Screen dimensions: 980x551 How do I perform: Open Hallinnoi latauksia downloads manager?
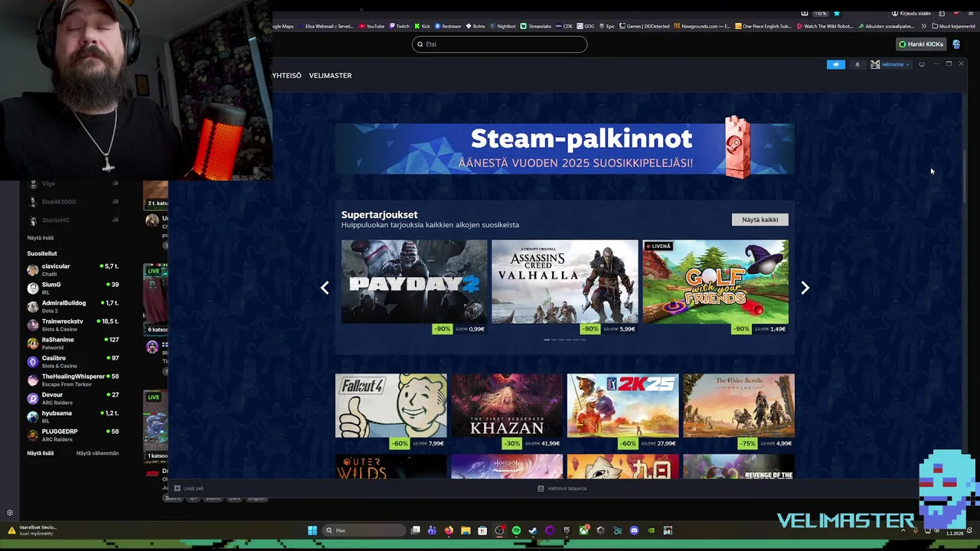563,488
